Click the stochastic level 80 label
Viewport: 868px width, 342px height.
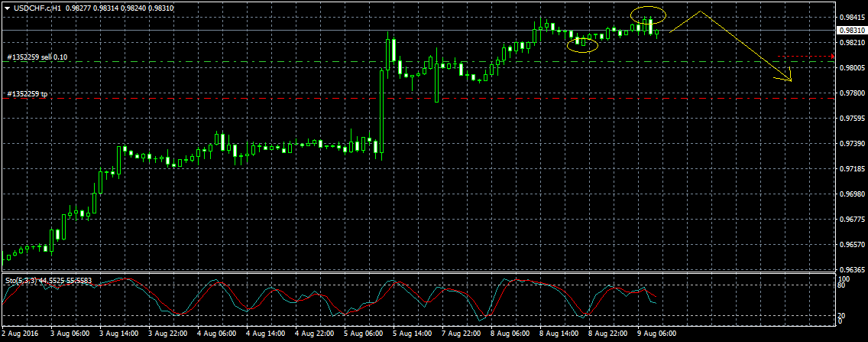click(843, 285)
